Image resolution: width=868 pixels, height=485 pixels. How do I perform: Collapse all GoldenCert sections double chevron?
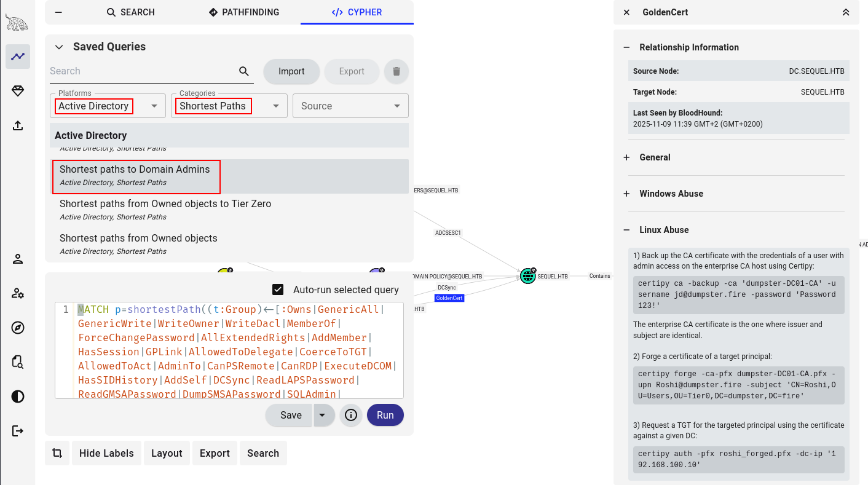point(846,12)
